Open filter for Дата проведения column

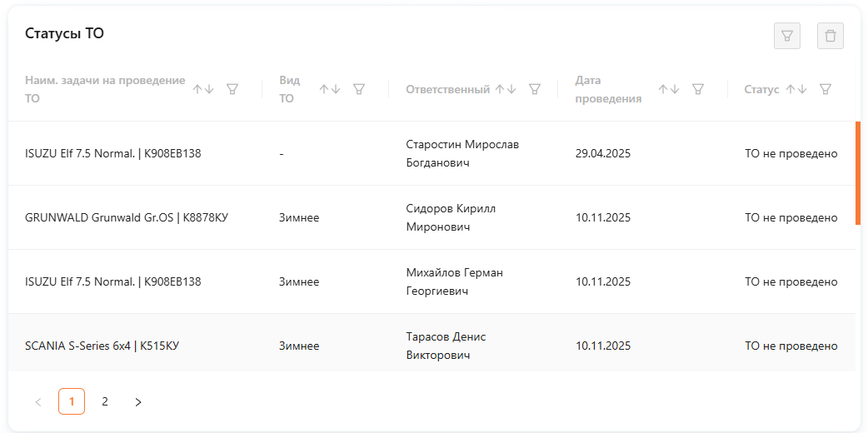coord(698,89)
